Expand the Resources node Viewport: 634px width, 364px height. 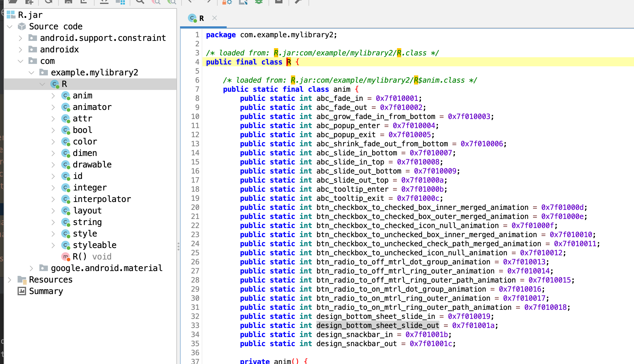point(10,280)
